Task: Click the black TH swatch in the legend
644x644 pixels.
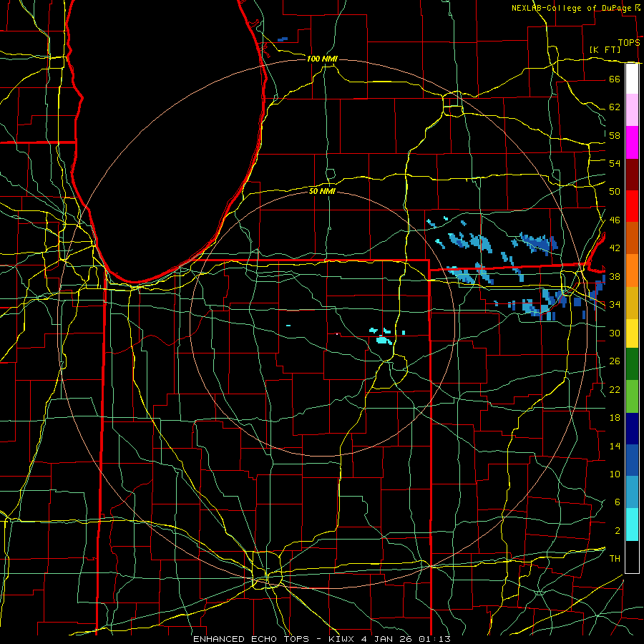Action: [x=632, y=557]
